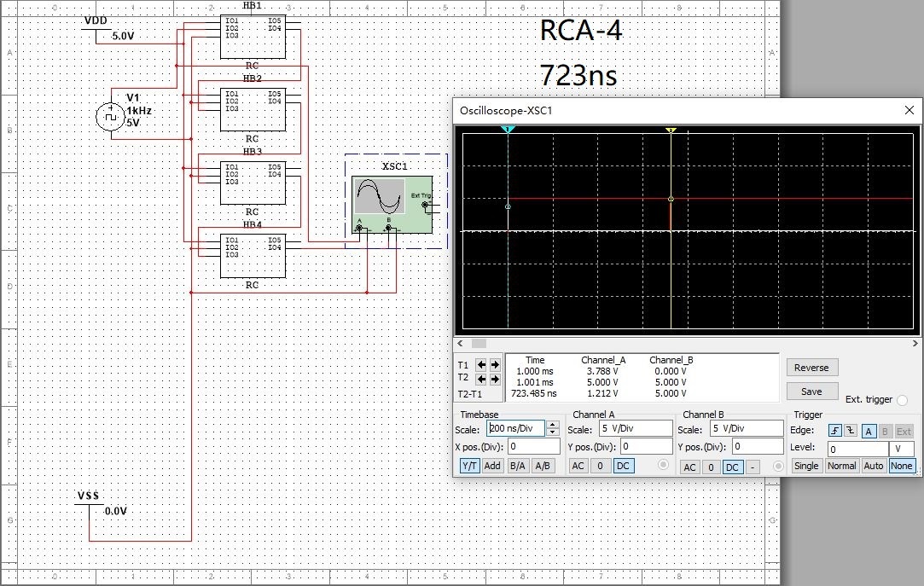Click the blue T1 cursor marker
The image size is (924, 586).
(508, 129)
